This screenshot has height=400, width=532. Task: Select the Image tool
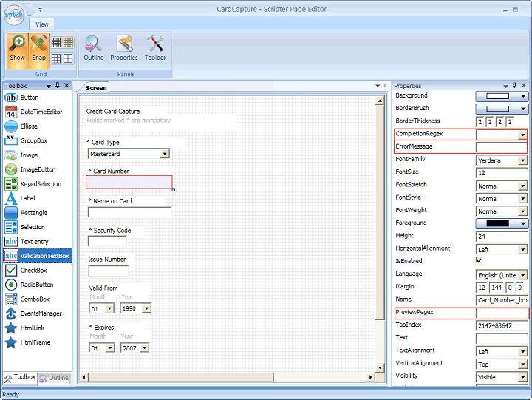[38, 155]
